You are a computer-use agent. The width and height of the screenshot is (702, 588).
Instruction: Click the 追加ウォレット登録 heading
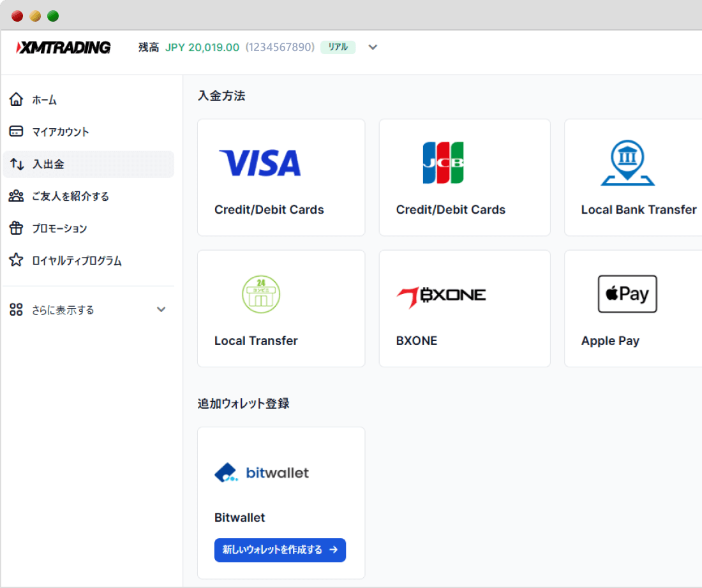pyautogui.click(x=244, y=403)
